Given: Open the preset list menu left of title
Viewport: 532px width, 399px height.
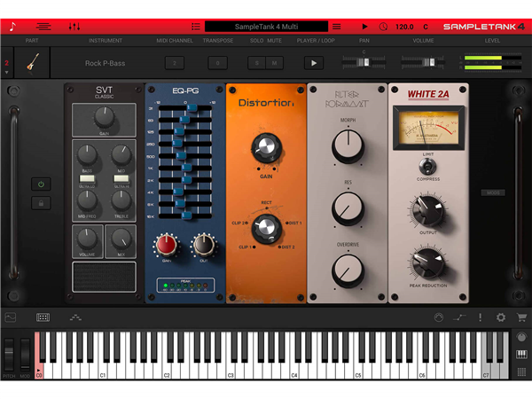Looking at the screenshot, I should click(x=195, y=27).
